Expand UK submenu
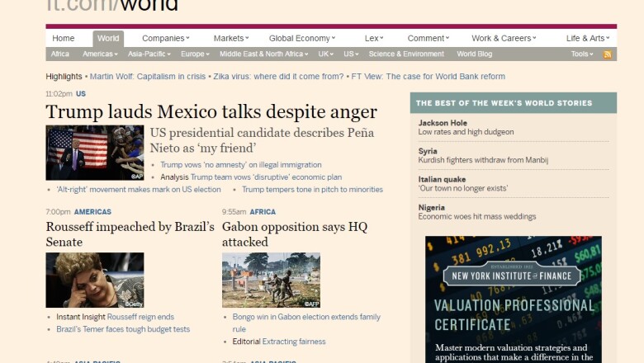Image resolution: width=644 pixels, height=363 pixels. 325,54
